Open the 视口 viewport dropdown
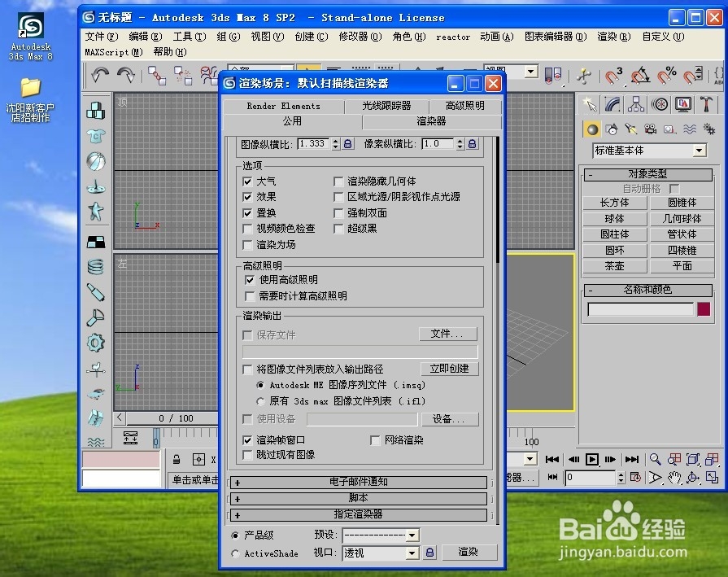The width and height of the screenshot is (728, 577). [x=412, y=553]
